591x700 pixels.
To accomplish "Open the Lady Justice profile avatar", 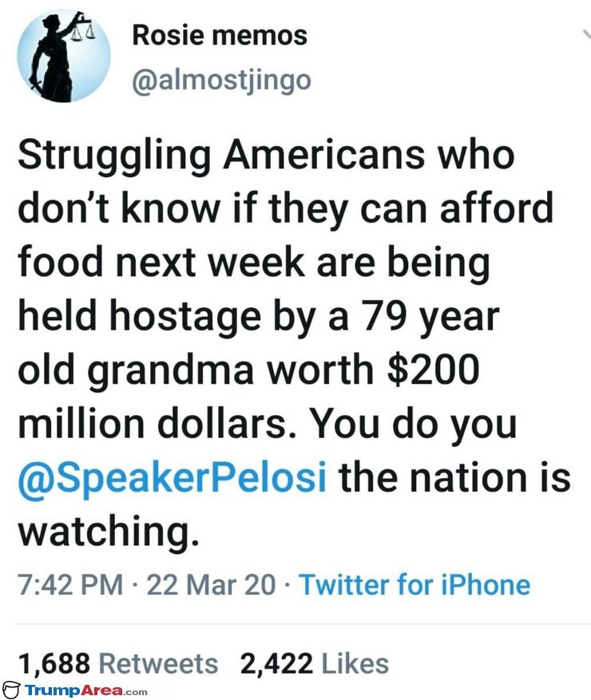I will point(64,56).
